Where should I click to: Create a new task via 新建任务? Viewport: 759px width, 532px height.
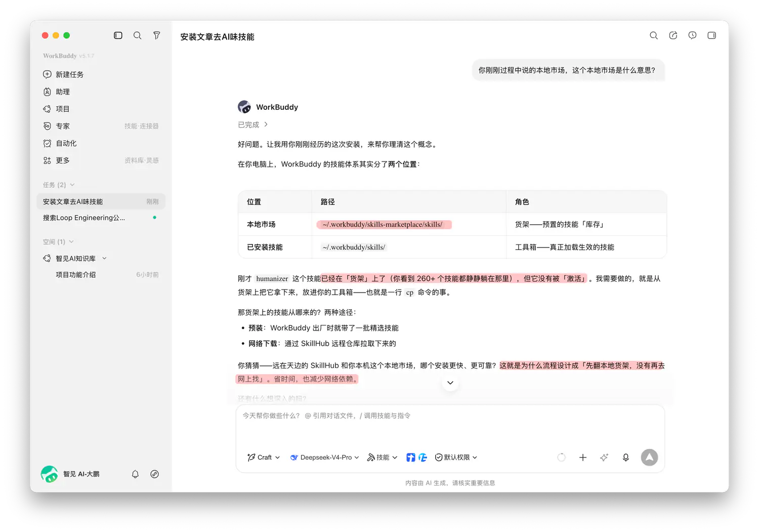tap(63, 74)
